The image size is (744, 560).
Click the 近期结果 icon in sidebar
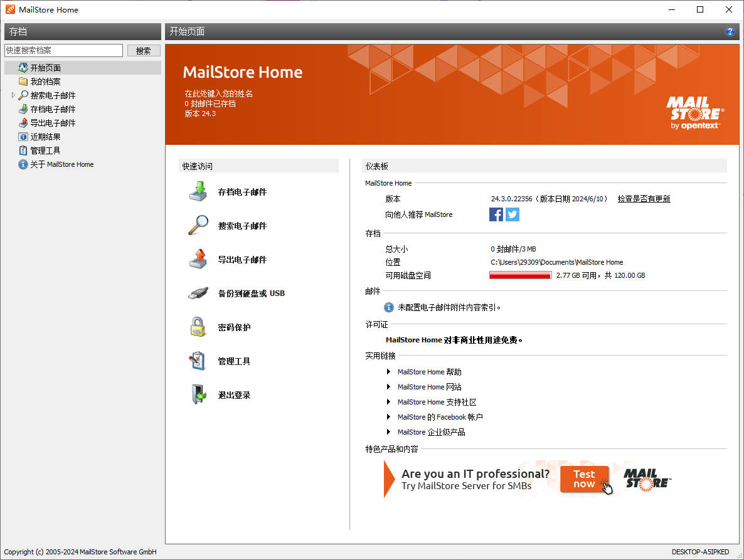click(23, 137)
